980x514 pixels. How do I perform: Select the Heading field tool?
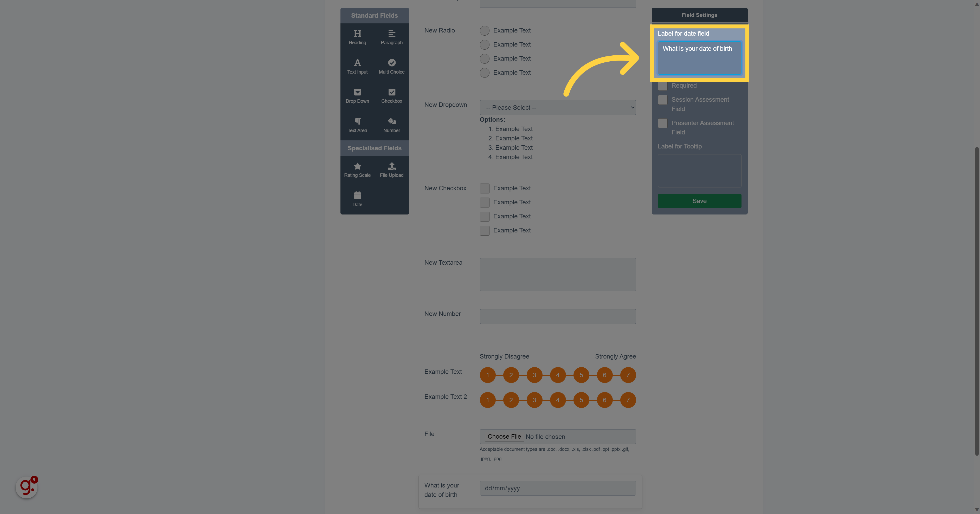pos(357,36)
